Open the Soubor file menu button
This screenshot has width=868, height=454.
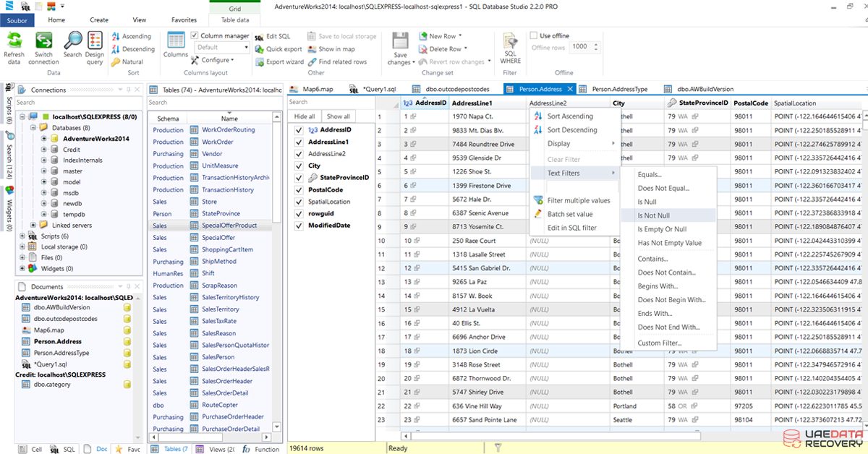(x=16, y=20)
